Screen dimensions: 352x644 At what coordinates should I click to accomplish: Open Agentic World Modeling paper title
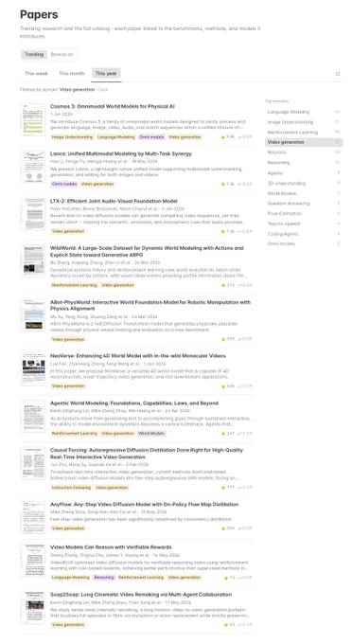134,403
